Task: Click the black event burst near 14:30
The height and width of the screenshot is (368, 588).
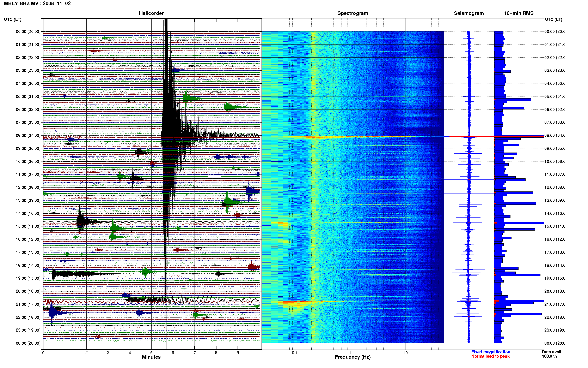Action: click(x=83, y=221)
